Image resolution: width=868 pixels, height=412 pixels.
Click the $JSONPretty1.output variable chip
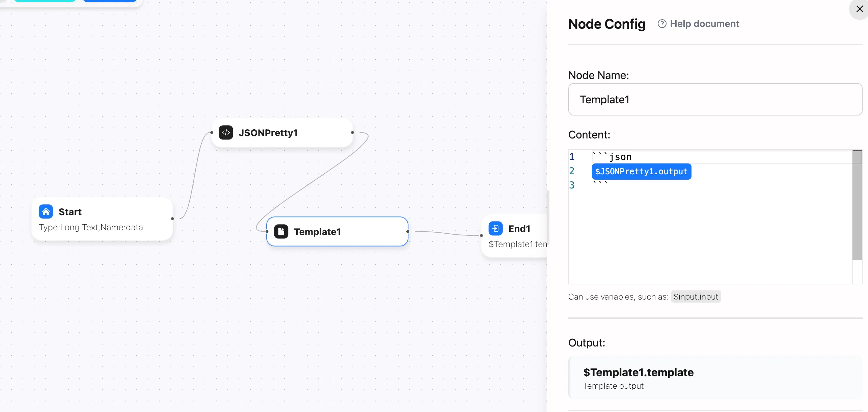click(x=641, y=172)
